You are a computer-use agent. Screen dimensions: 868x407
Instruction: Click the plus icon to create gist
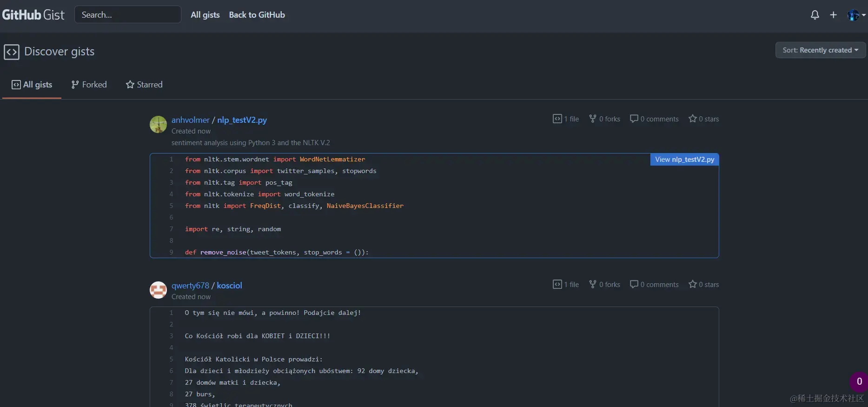click(833, 15)
